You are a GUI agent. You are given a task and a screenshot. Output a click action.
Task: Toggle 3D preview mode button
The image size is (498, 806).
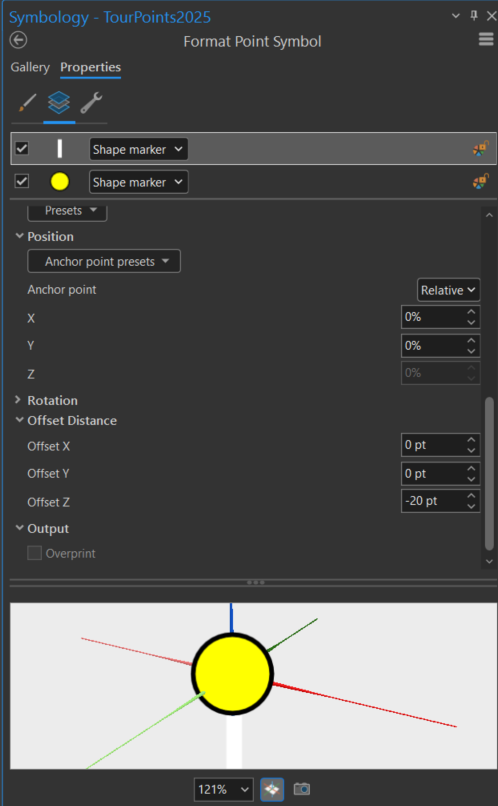(272, 789)
